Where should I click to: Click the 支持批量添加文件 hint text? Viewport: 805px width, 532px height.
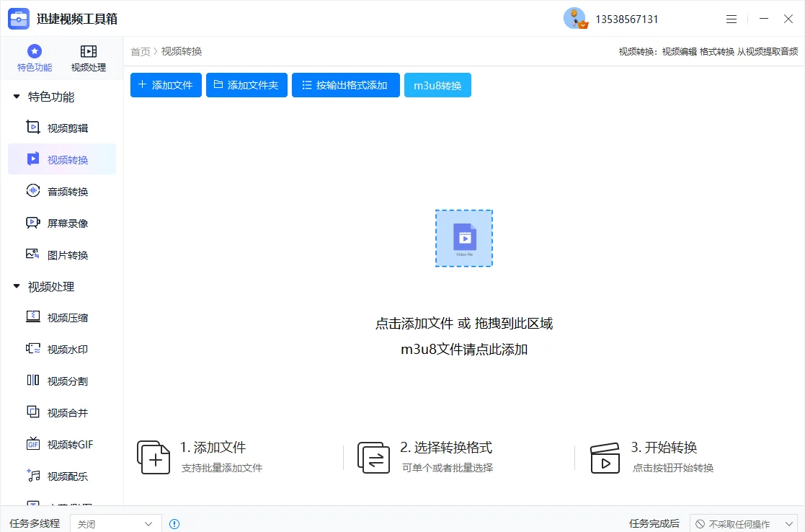click(222, 468)
